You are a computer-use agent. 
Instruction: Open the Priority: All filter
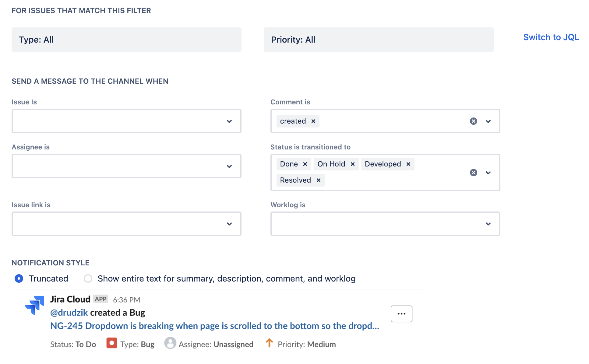pyautogui.click(x=379, y=40)
